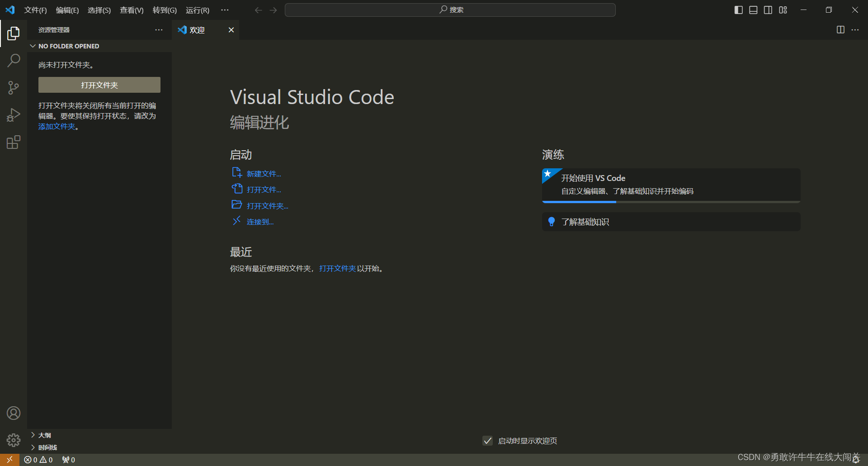Customize layout icon in the title bar
The height and width of the screenshot is (466, 868).
(783, 10)
